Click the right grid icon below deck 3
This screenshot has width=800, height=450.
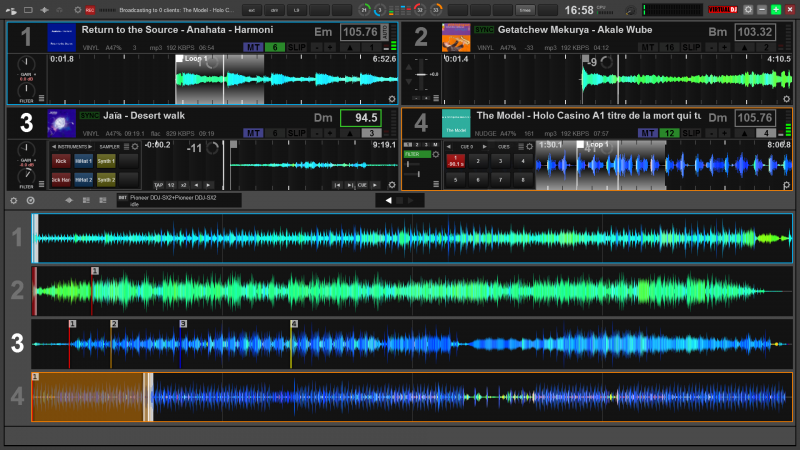[103, 201]
